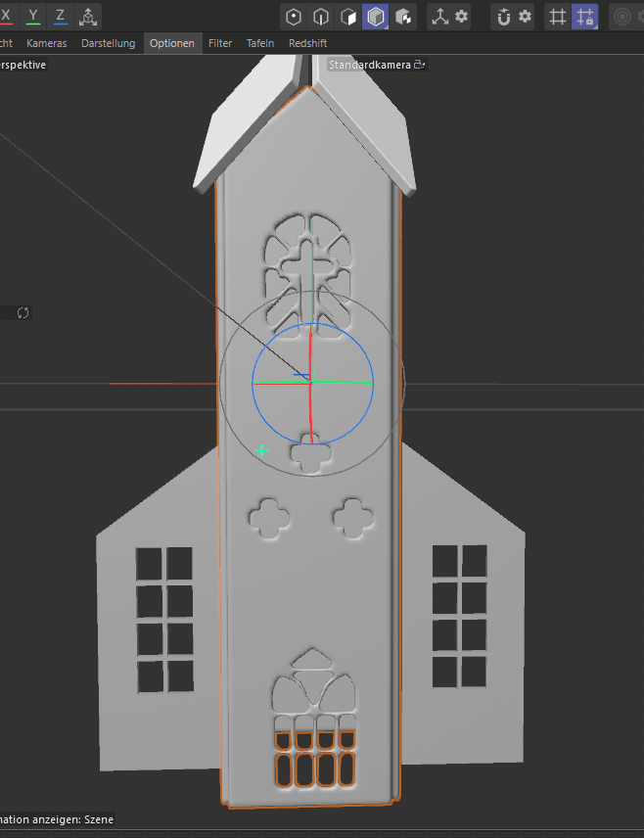Click the Perspektive viewport label
This screenshot has height=838, width=644.
point(23,65)
